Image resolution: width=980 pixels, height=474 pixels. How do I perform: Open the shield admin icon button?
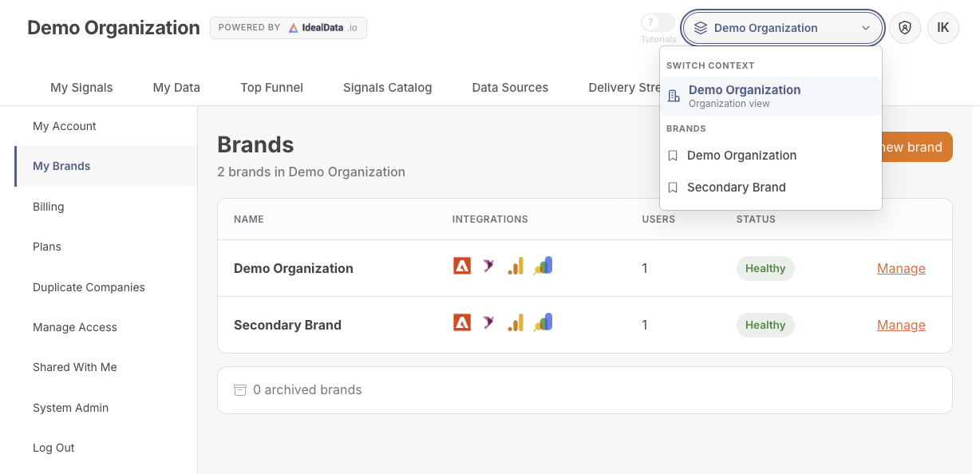tap(905, 28)
